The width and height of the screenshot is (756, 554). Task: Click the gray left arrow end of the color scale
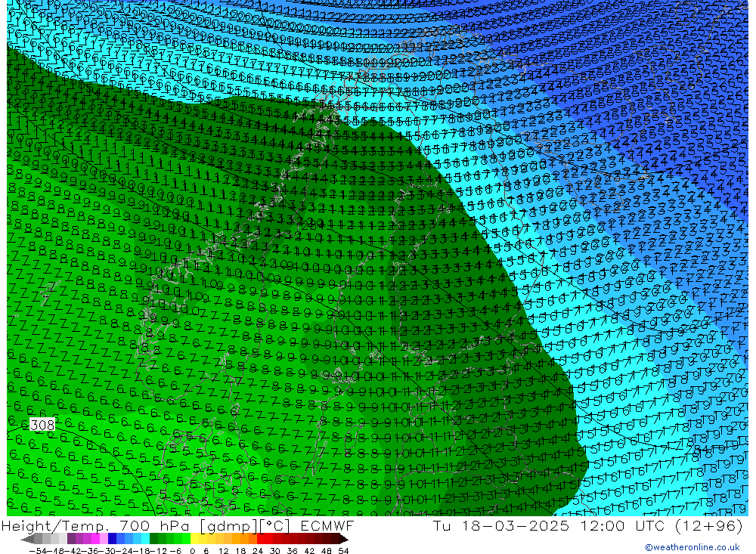pyautogui.click(x=27, y=539)
